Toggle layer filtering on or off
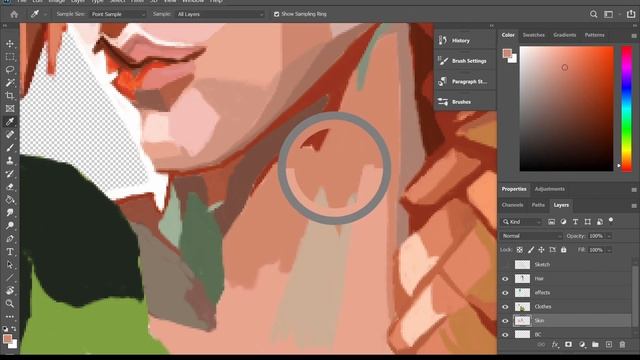The width and height of the screenshot is (640, 360). (611, 220)
